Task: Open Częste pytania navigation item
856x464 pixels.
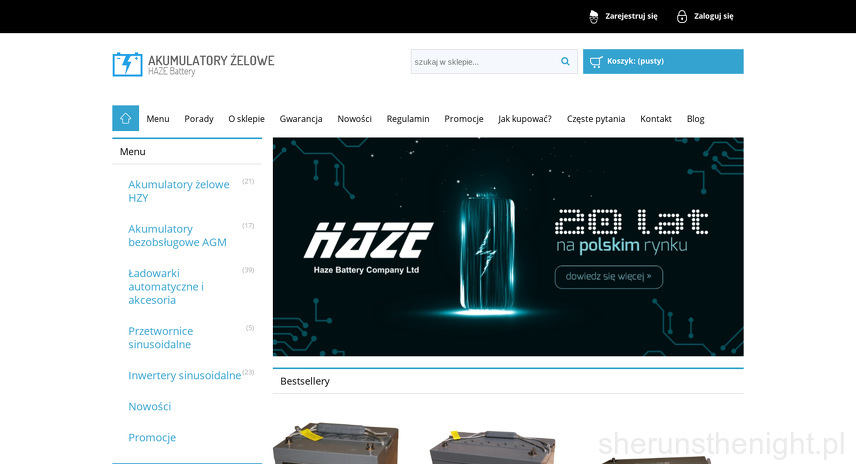Action: [596, 119]
